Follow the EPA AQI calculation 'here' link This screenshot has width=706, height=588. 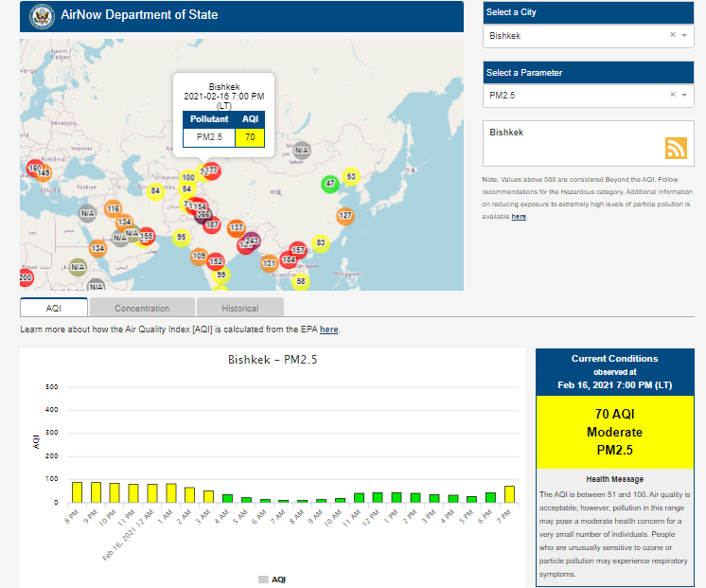[x=328, y=330]
